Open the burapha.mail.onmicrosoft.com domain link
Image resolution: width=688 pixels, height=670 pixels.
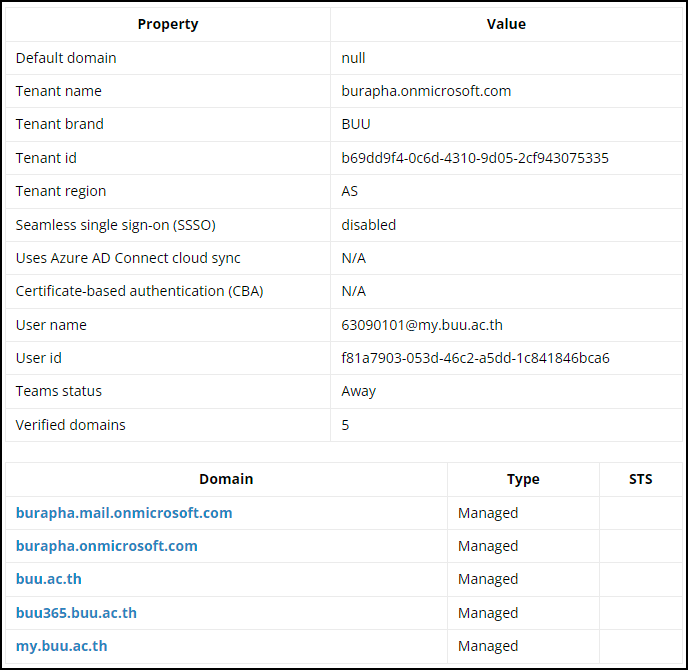pos(124,513)
